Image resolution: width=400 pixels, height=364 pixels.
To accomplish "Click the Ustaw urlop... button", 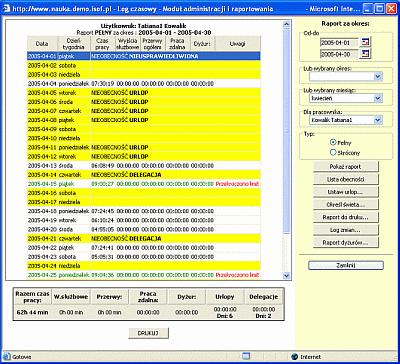I will pos(346,192).
